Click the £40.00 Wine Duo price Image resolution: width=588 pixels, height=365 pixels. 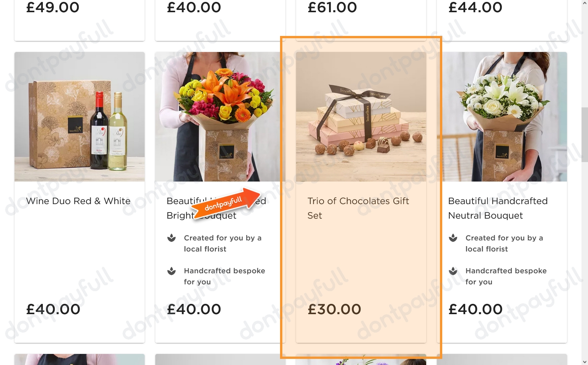click(53, 309)
